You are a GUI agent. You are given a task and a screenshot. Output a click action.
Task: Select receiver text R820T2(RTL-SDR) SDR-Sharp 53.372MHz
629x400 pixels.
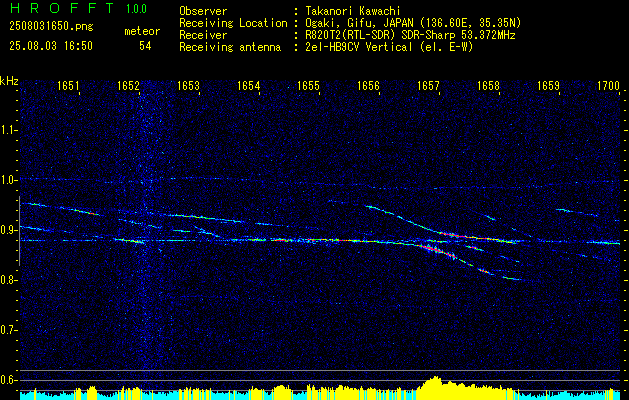click(410, 35)
